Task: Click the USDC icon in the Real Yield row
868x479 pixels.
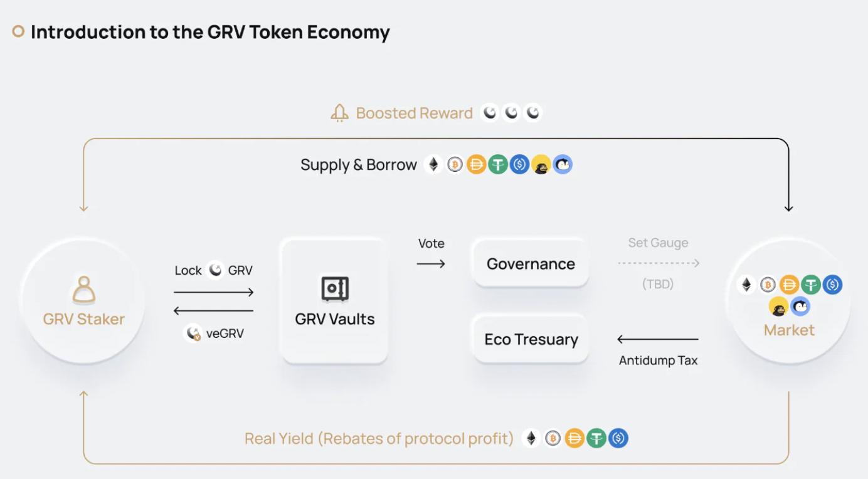Action: point(618,438)
